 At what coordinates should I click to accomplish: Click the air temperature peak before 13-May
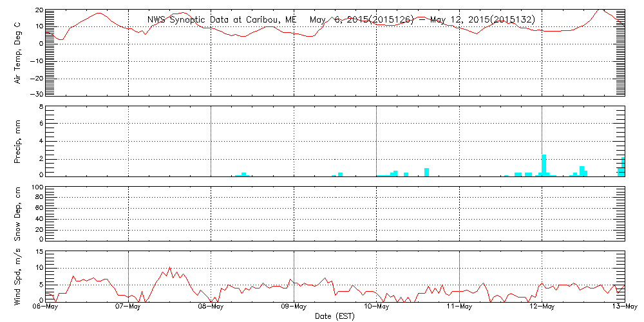[x=600, y=10]
